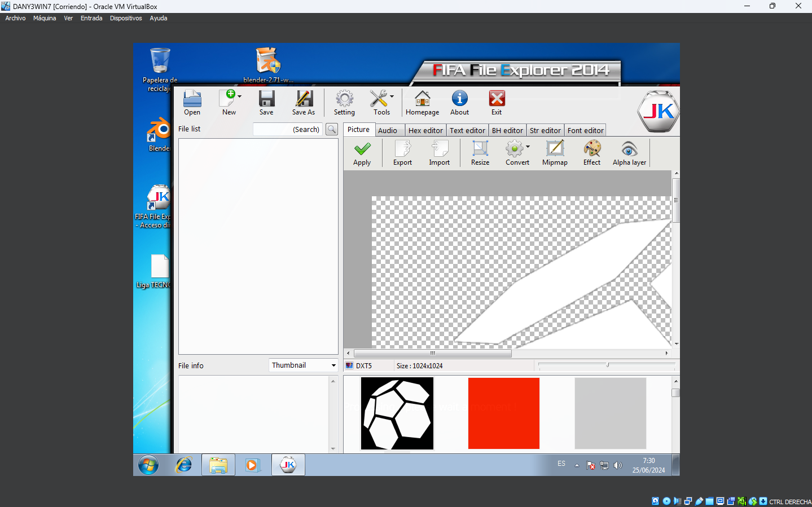
Task: Select the soccer ball pattern thumbnail
Action: pyautogui.click(x=397, y=413)
